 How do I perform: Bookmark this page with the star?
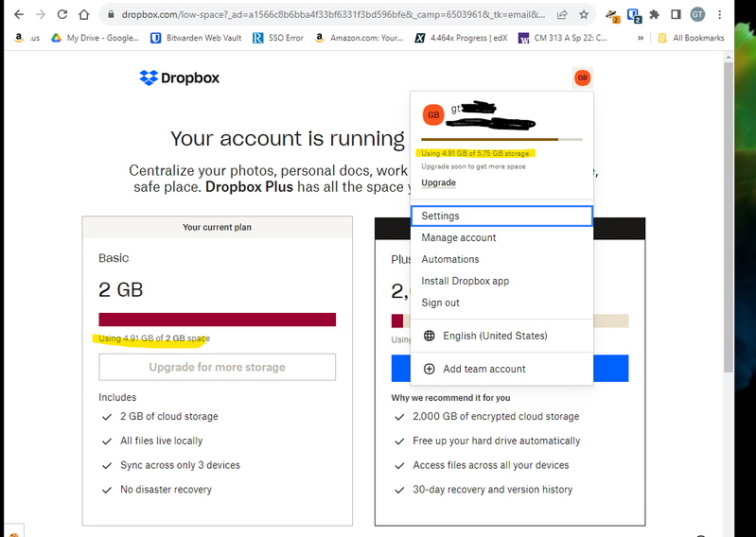(x=584, y=14)
